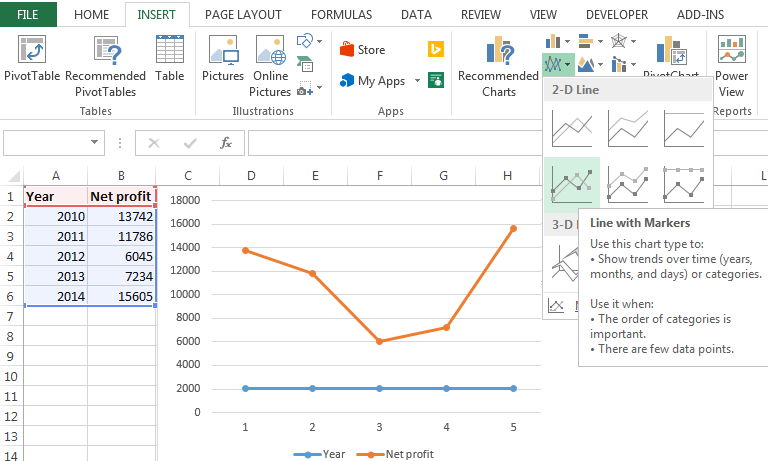Select the Line with Markers chart type

point(571,184)
